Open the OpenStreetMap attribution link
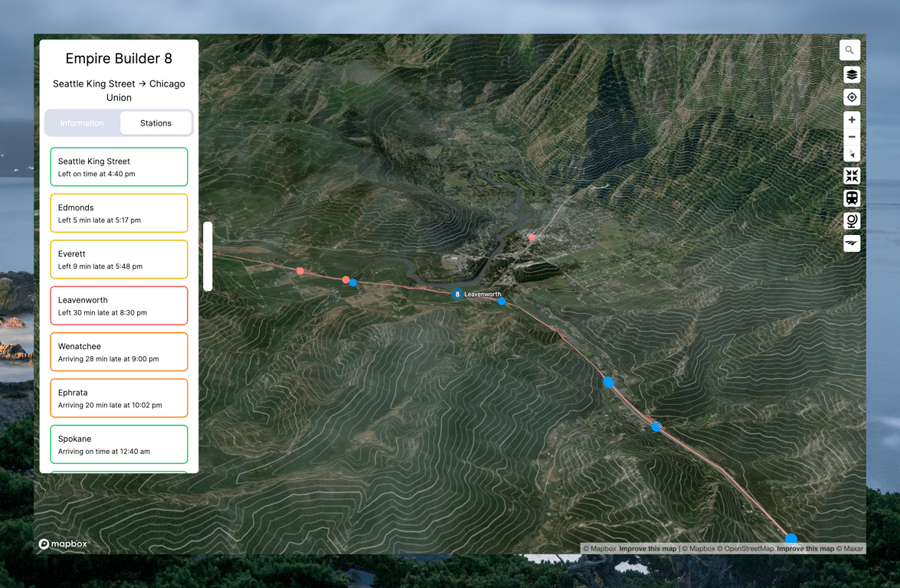 (745, 548)
